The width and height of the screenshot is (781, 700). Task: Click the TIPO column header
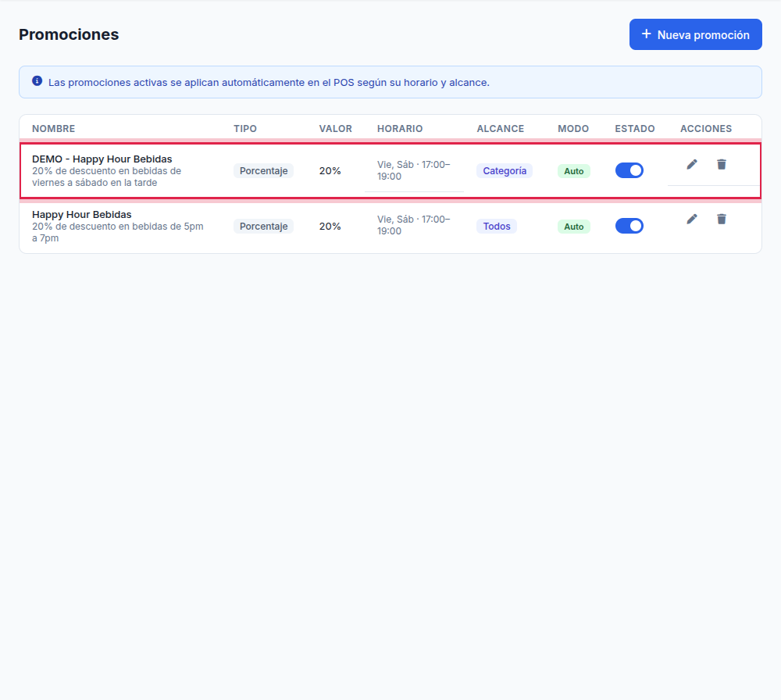click(245, 129)
